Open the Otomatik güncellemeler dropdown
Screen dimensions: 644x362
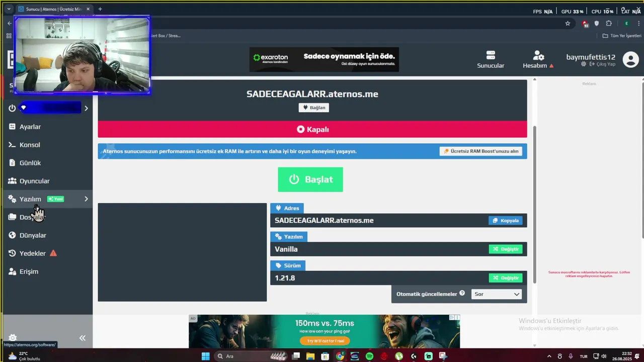coord(497,294)
